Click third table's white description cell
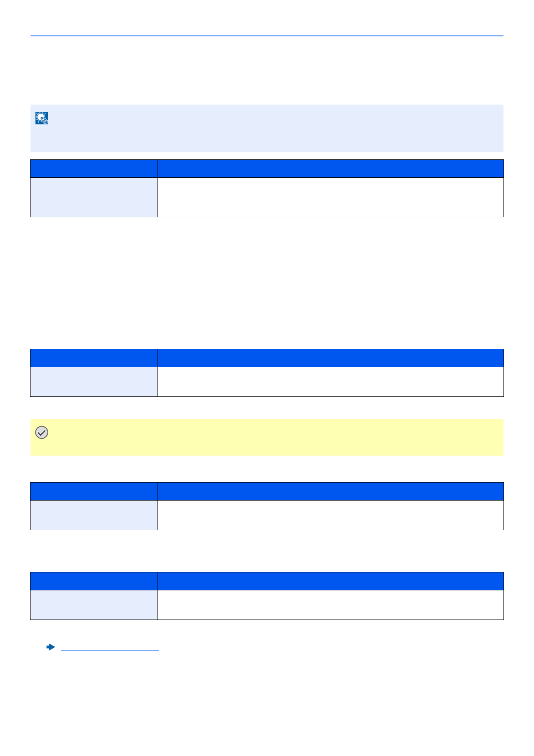The width and height of the screenshot is (534, 756). [331, 515]
